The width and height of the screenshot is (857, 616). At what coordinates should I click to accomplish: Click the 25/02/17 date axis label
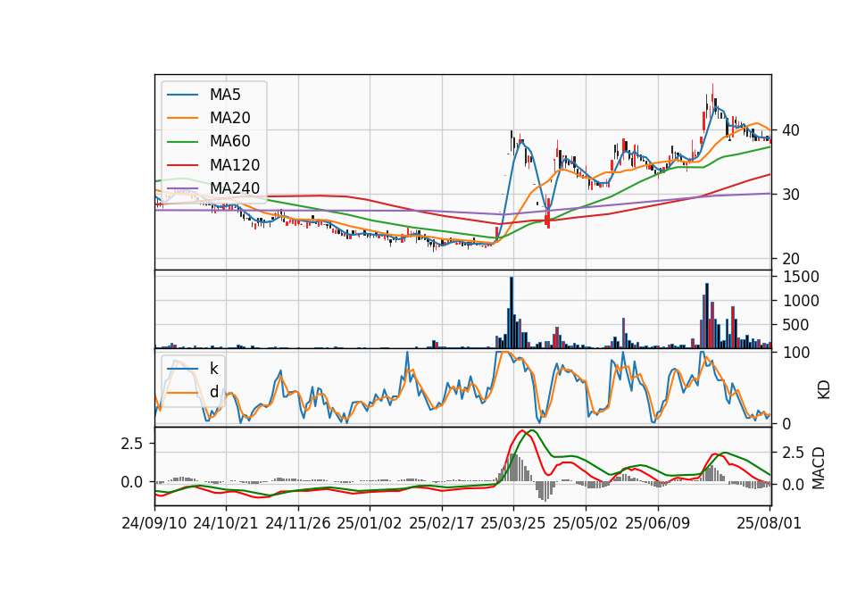pyautogui.click(x=442, y=523)
